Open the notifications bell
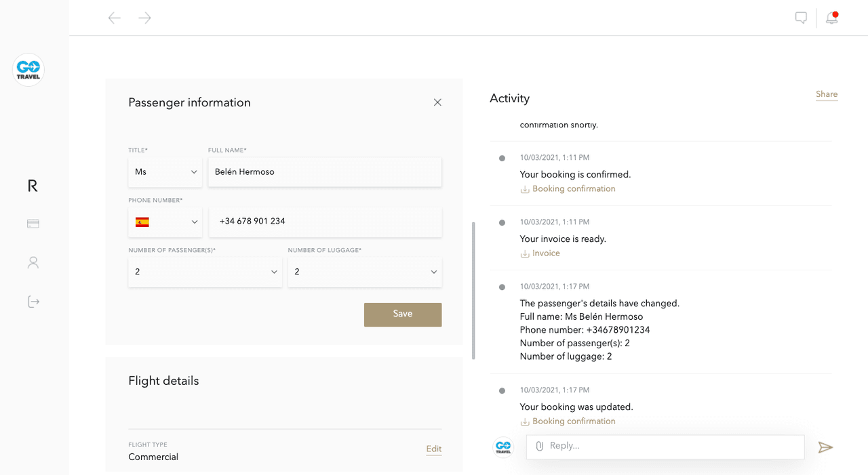868x475 pixels. pyautogui.click(x=831, y=18)
